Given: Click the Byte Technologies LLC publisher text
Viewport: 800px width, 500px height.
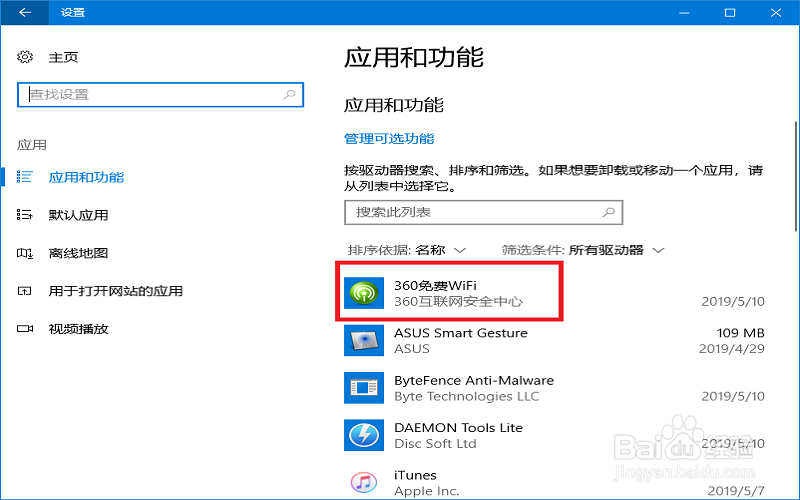Looking at the screenshot, I should pos(466,396).
